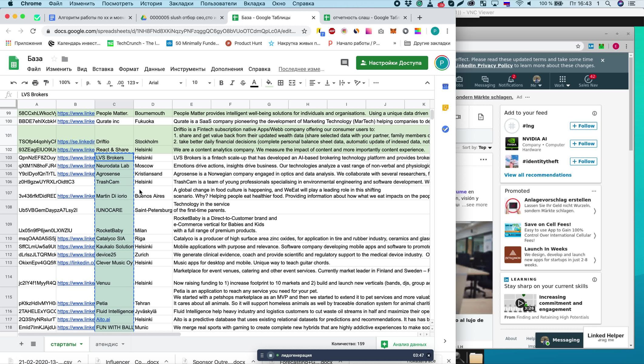
Task: Open horizontal align dropdown
Action: (315, 83)
